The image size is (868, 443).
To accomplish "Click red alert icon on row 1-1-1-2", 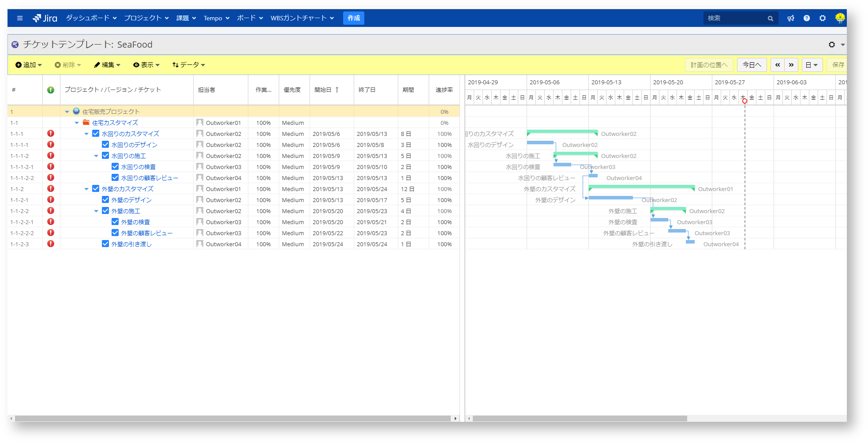I will [x=51, y=155].
